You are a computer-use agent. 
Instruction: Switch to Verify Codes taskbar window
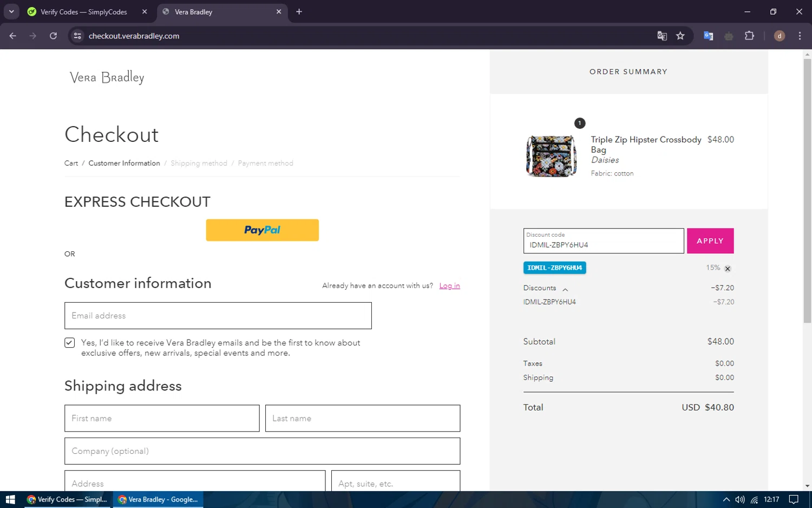68,499
